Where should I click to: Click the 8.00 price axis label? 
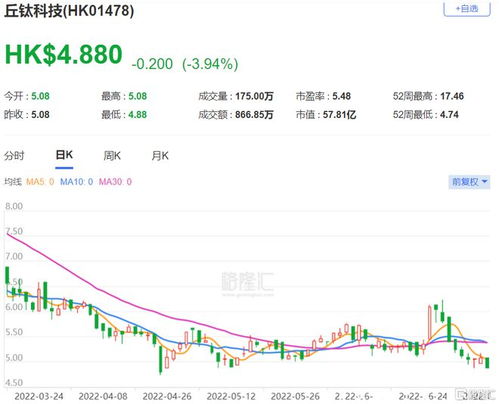pyautogui.click(x=14, y=206)
